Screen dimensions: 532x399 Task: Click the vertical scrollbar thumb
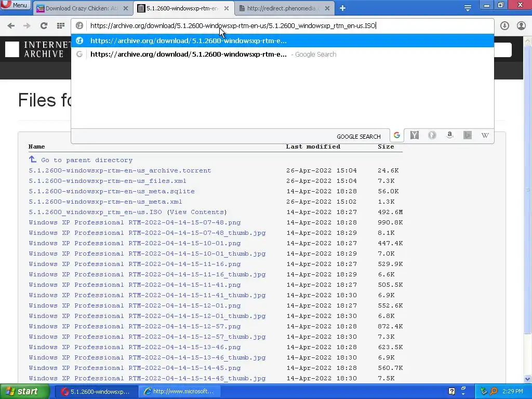click(528, 189)
